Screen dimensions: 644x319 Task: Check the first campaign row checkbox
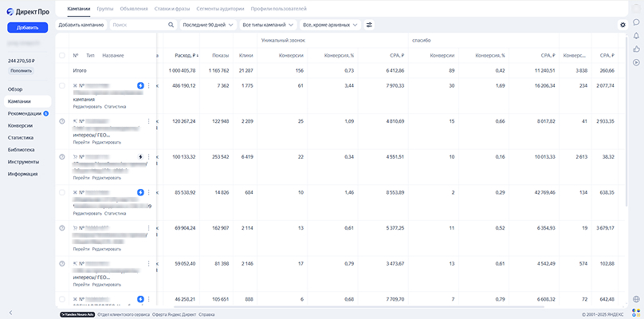point(62,86)
